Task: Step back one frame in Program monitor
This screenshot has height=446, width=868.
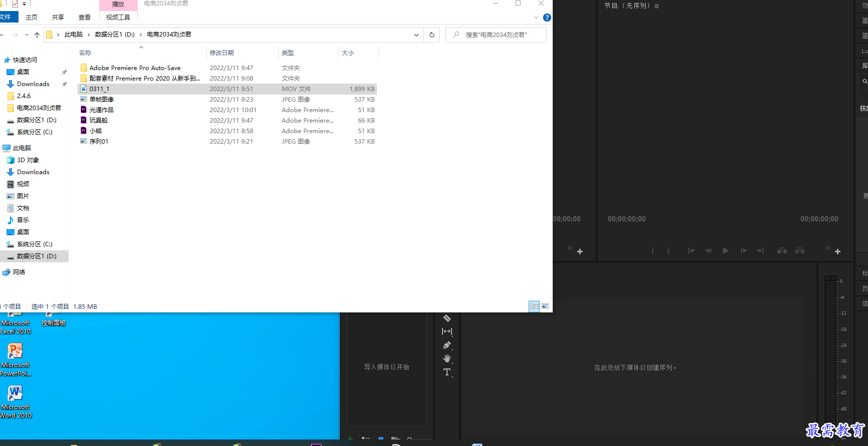Action: point(708,251)
